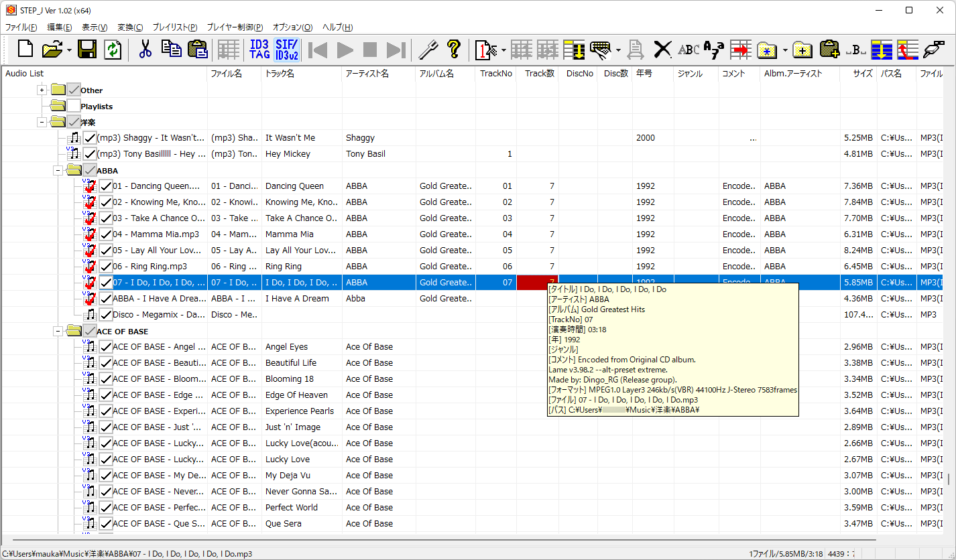Open settings with the wrench icon
Screen dimensions: 956x560
click(428, 49)
